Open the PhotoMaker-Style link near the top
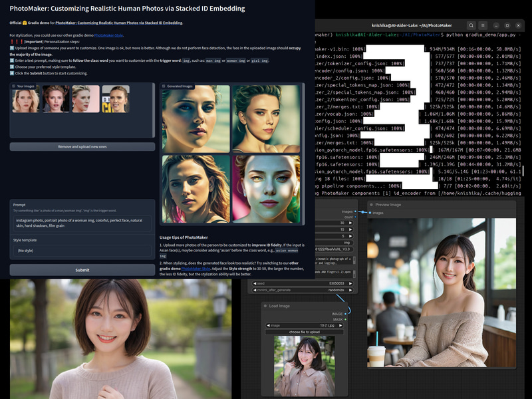The image size is (532, 399). click(108, 35)
